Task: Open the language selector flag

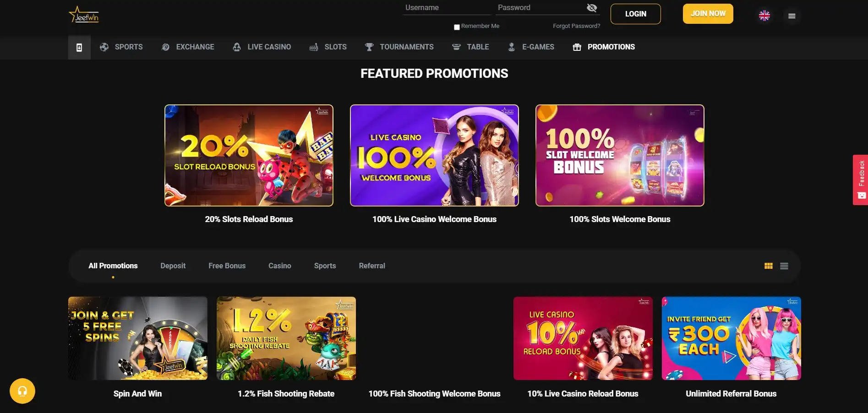Action: point(764,16)
